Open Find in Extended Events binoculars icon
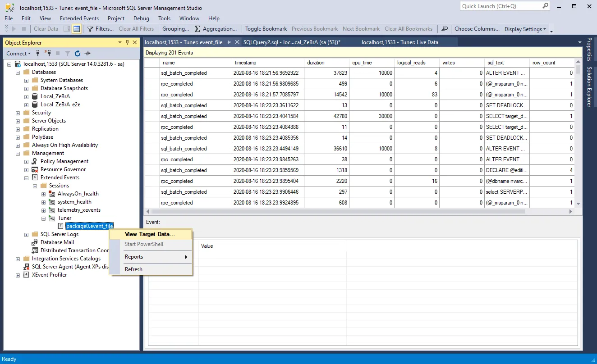 445,29
